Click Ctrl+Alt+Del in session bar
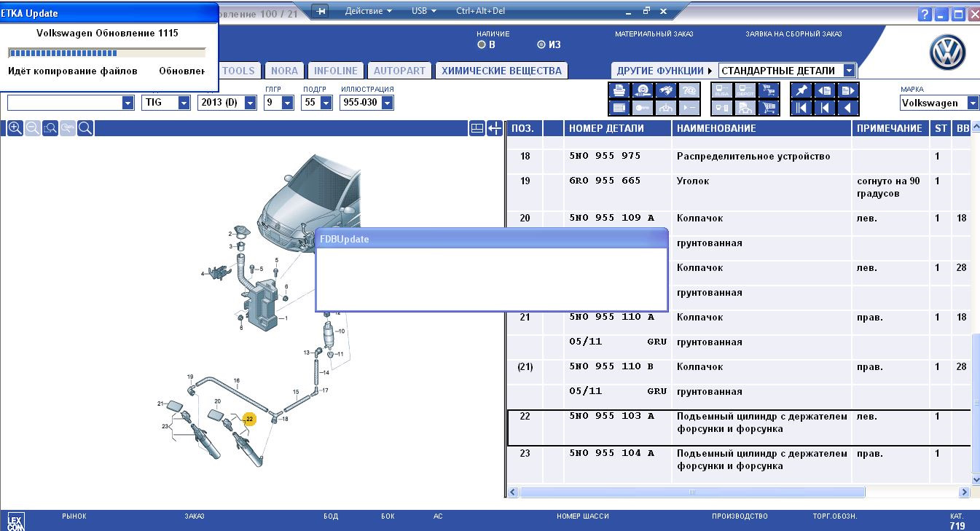 click(480, 11)
